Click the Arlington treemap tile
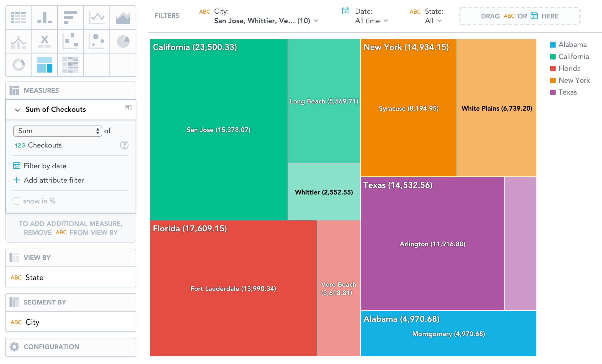Screen dimensions: 602x364 pos(432,244)
